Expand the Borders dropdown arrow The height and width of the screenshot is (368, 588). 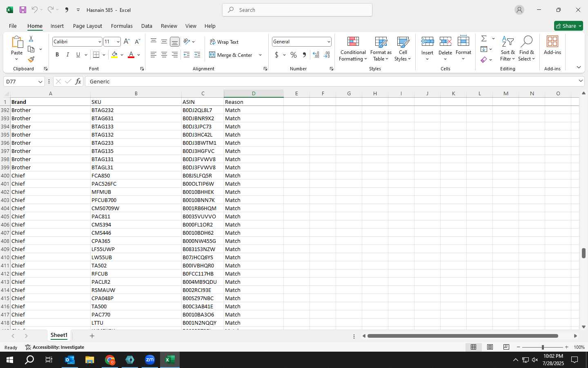104,55
